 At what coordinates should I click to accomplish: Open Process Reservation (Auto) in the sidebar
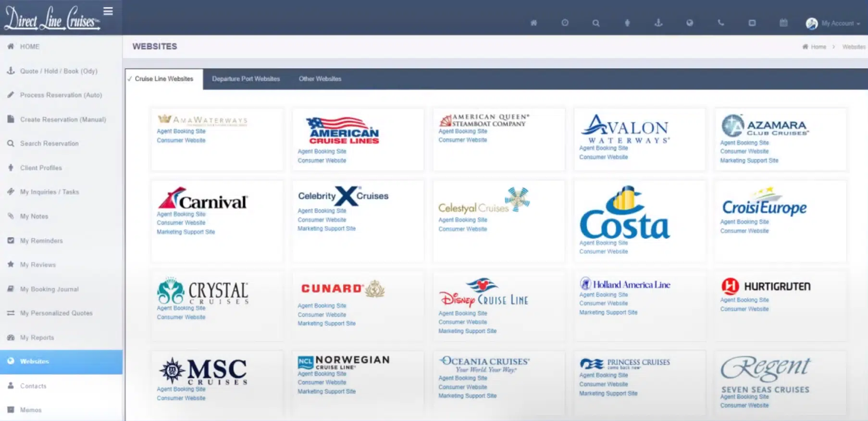click(x=61, y=95)
